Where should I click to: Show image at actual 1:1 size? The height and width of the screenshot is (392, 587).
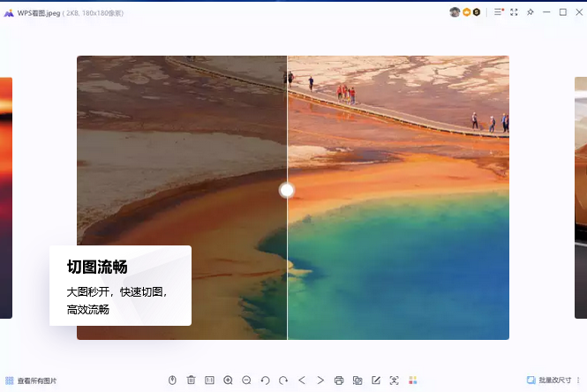(210, 381)
